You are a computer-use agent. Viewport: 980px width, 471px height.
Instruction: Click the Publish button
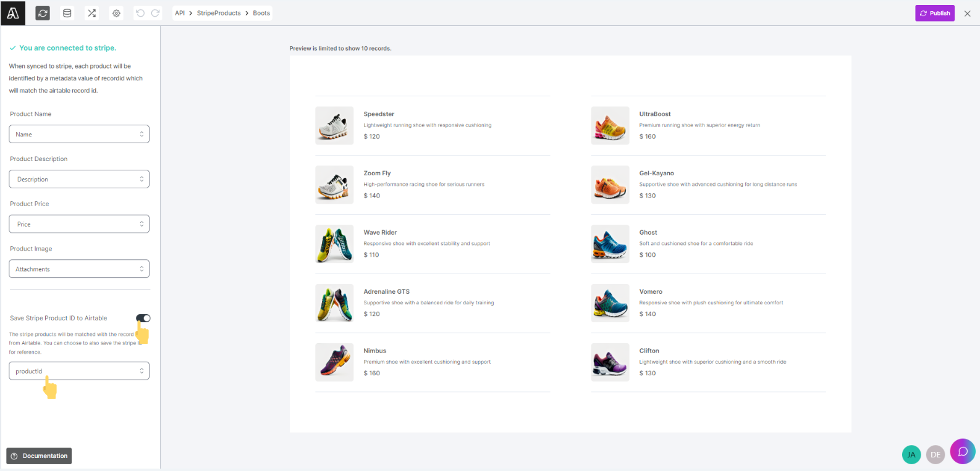click(x=935, y=13)
